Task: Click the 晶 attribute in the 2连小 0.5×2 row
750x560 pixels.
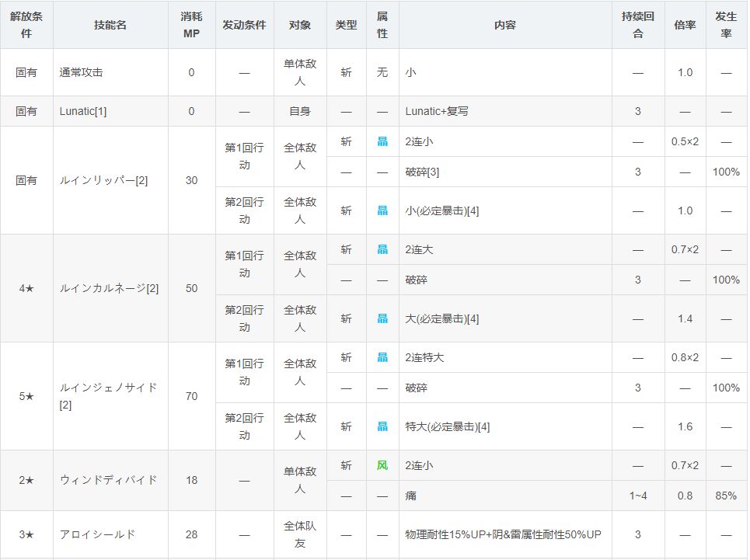Action: (x=382, y=141)
